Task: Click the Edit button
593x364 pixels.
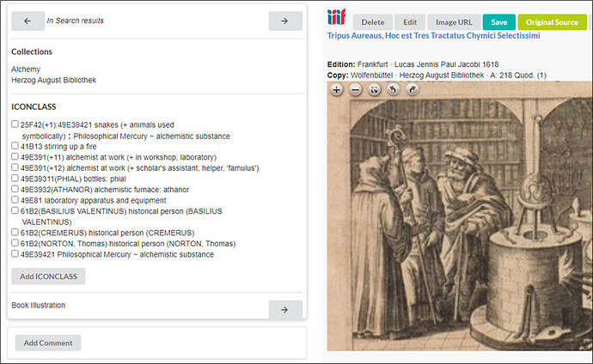Action: click(x=410, y=22)
